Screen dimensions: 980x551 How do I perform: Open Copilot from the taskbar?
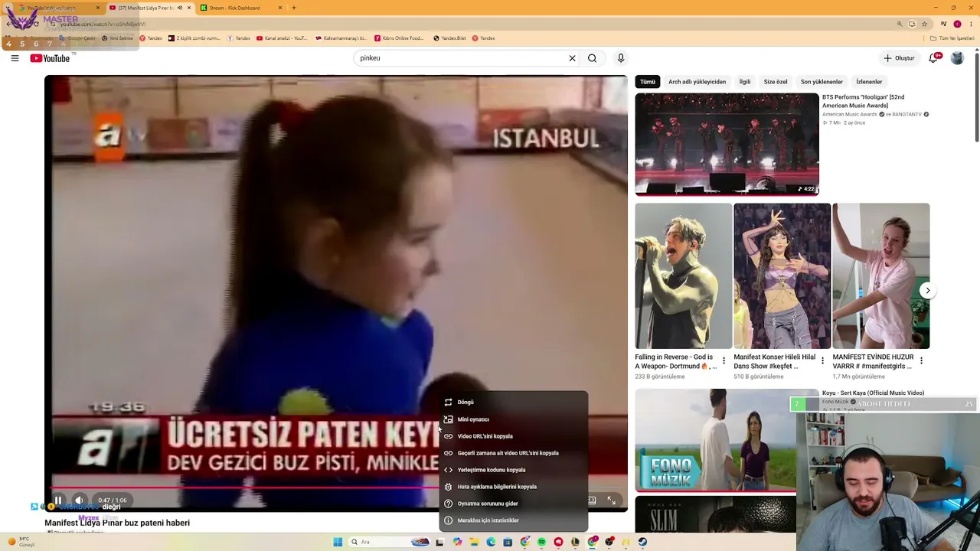tap(457, 542)
